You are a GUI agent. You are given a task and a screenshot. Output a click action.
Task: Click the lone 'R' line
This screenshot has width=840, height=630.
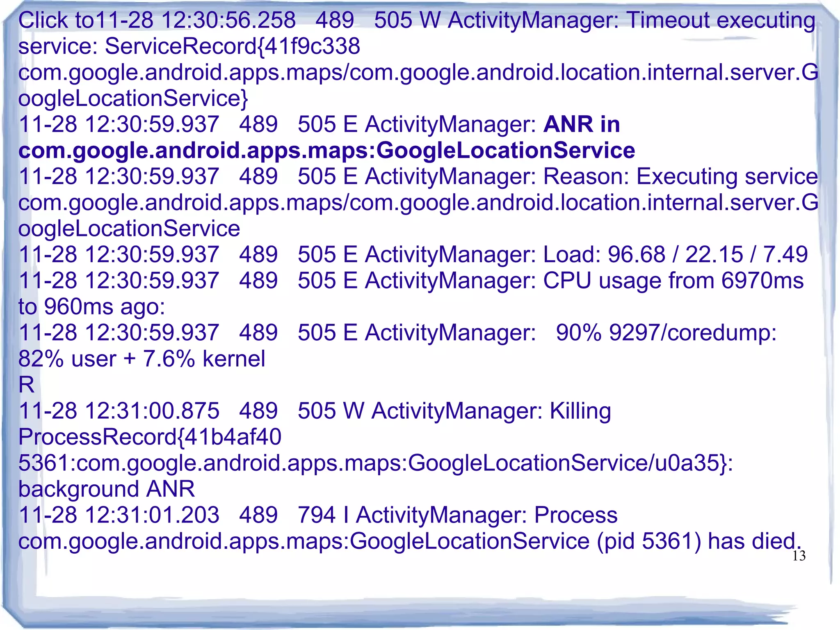(x=27, y=385)
